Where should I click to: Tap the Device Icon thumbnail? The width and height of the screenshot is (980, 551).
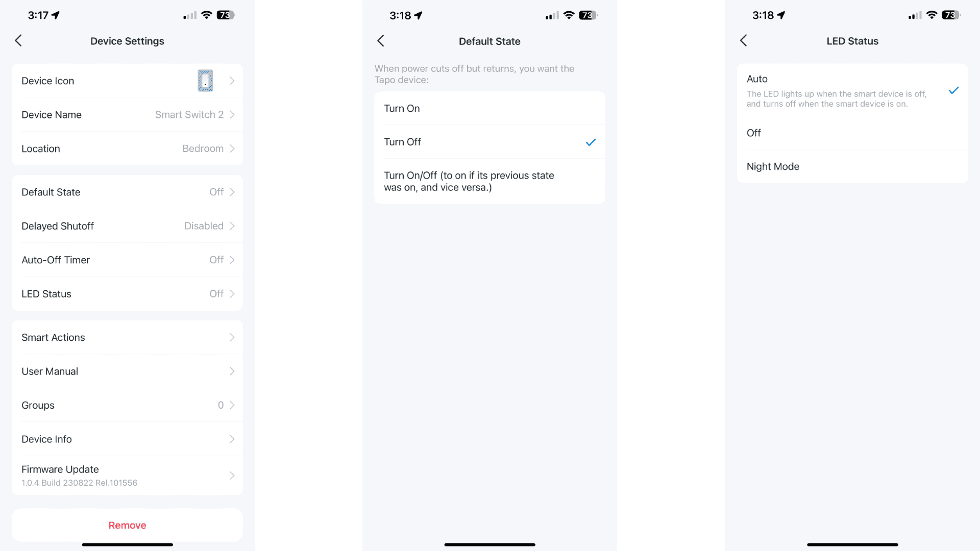coord(205,80)
